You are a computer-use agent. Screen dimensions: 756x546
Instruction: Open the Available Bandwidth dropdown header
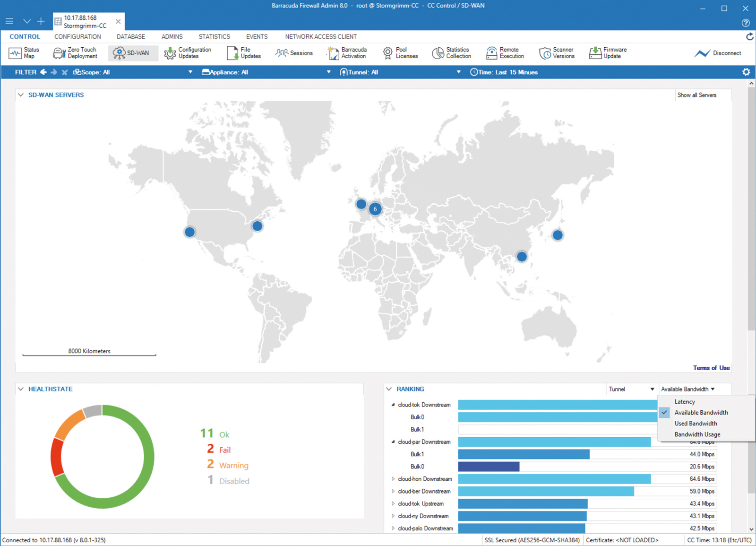tap(688, 389)
